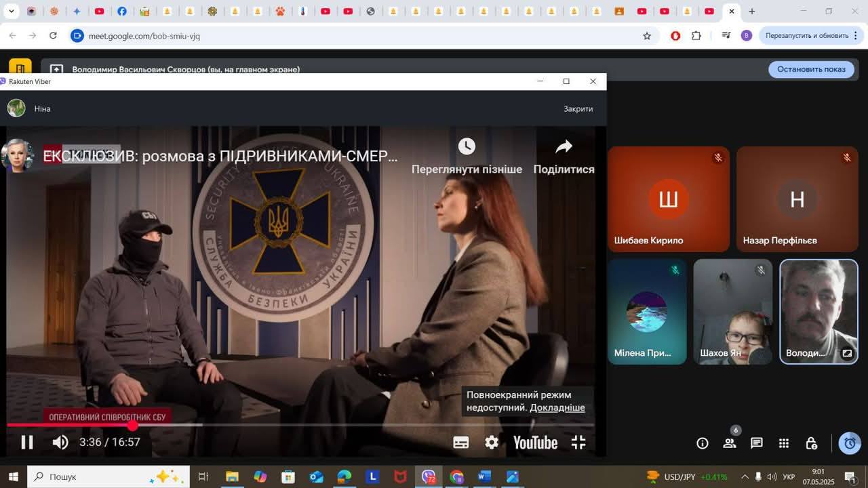
Task: Close the Viber media viewer with Закрити
Action: pyautogui.click(x=578, y=108)
